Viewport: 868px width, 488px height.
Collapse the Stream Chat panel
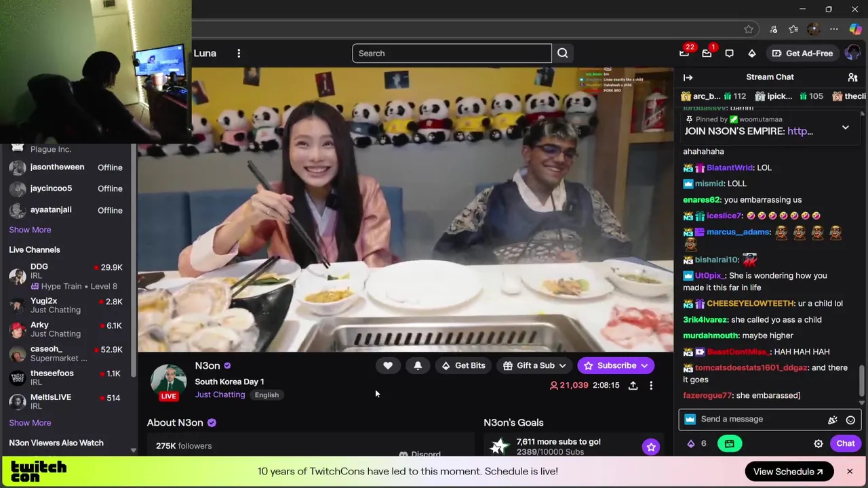[x=688, y=77]
